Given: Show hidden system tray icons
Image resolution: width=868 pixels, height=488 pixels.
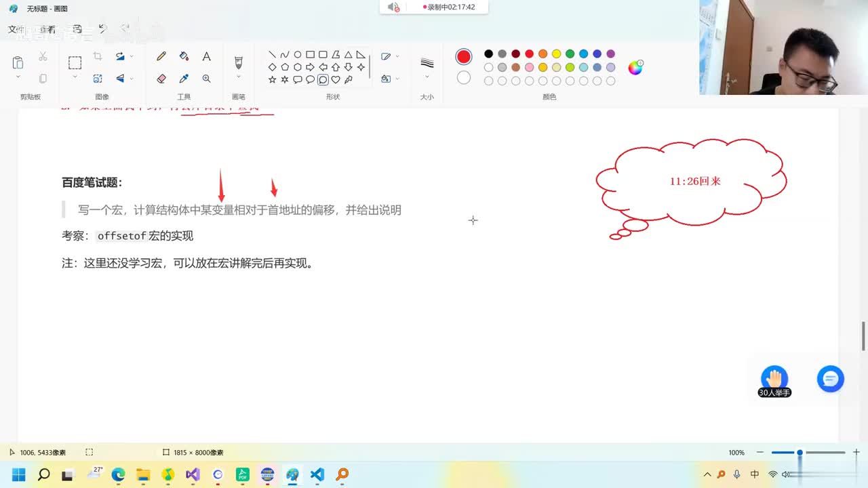Looking at the screenshot, I should tap(707, 474).
